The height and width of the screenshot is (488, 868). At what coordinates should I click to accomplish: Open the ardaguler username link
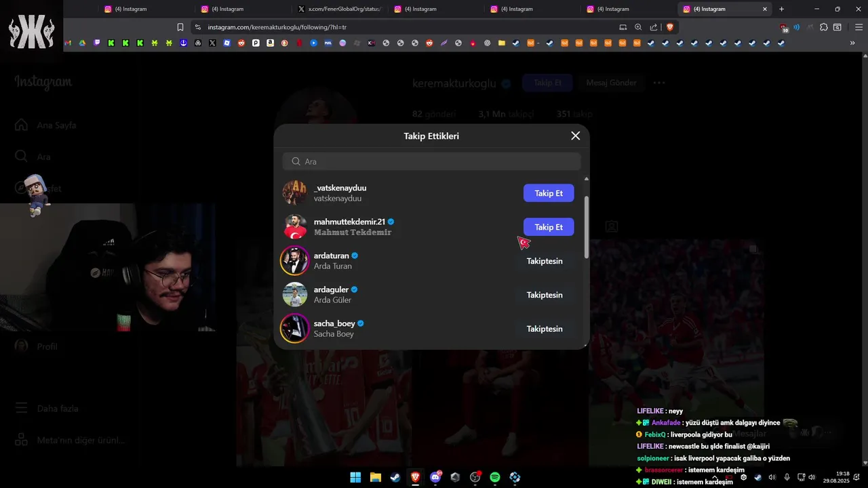point(331,289)
